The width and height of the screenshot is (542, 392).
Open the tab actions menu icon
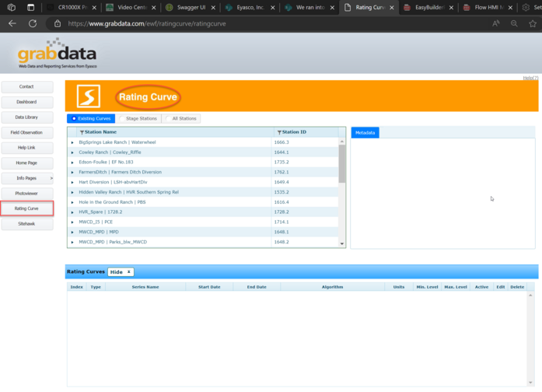coord(31,7)
